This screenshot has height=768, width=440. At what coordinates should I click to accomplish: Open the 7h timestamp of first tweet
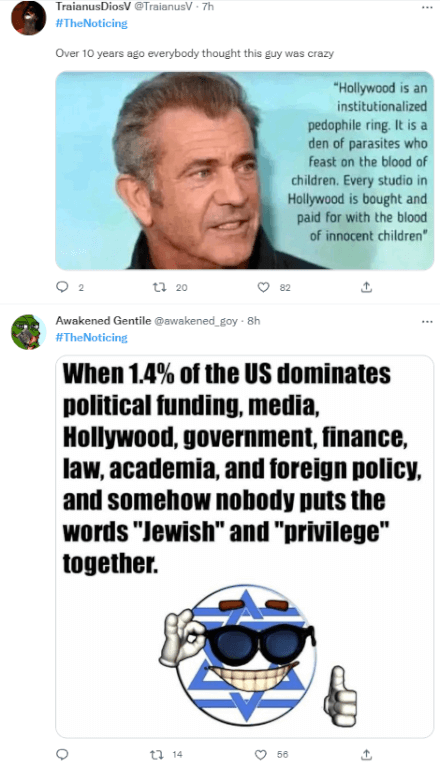(x=208, y=6)
